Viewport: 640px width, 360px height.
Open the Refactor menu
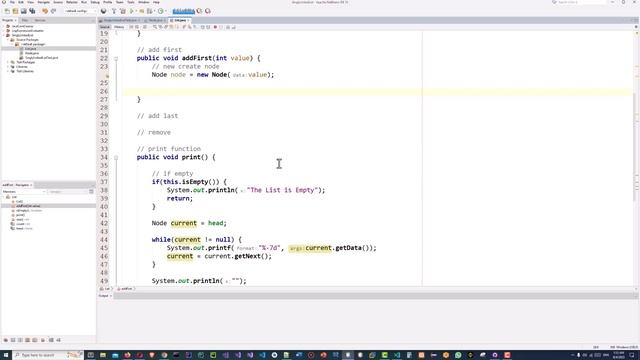click(x=72, y=2)
